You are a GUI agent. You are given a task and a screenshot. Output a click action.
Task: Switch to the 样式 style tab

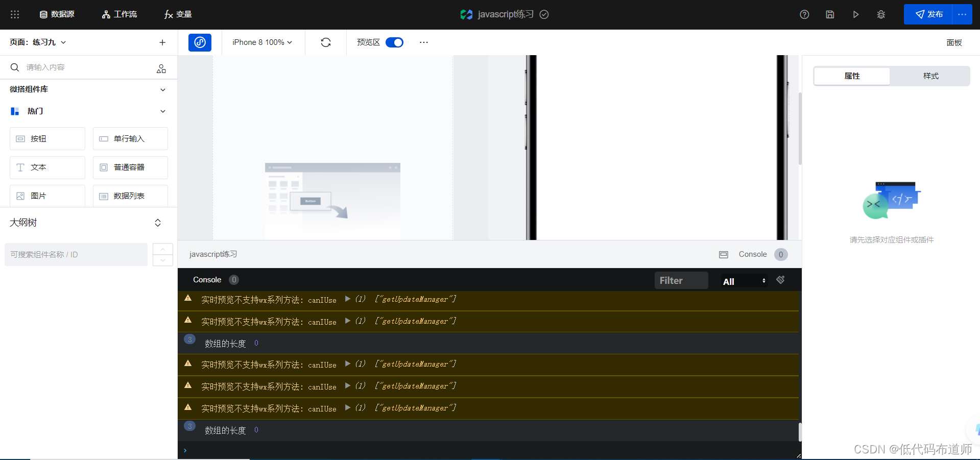pos(930,76)
